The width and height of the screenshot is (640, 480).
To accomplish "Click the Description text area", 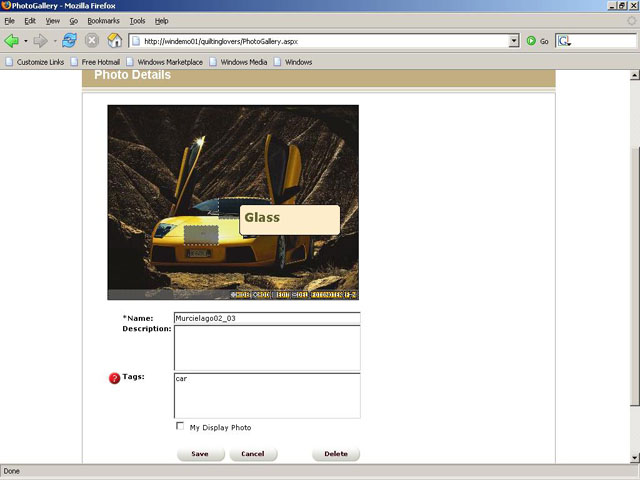I will click(x=267, y=348).
